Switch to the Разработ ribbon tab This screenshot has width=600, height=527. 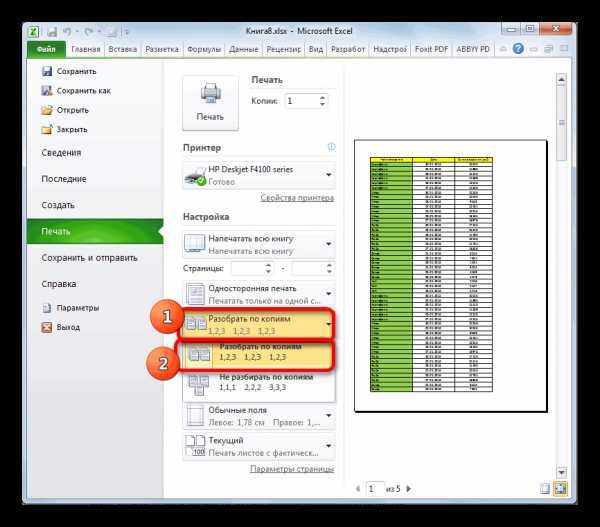click(x=348, y=49)
